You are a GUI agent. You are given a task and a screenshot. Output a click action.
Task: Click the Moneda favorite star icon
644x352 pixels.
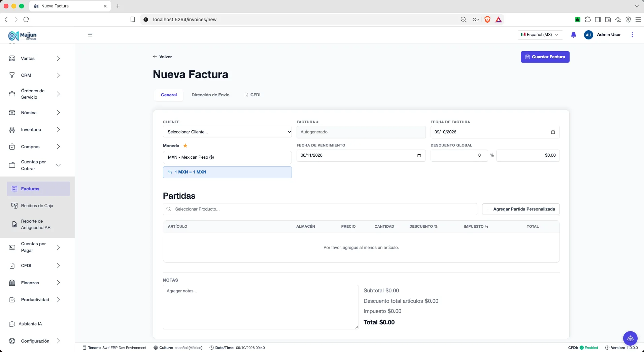[x=185, y=146]
